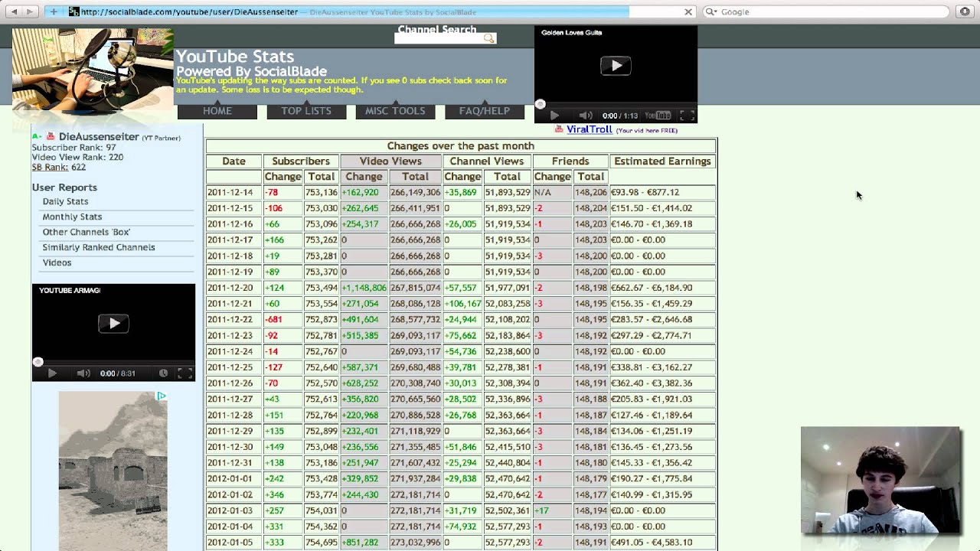
Task: Click the AdChoices icon on the sidebar ad
Action: point(162,396)
